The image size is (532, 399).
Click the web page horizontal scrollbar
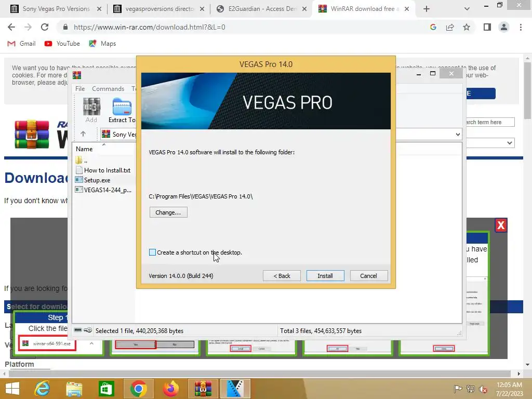[260, 374]
